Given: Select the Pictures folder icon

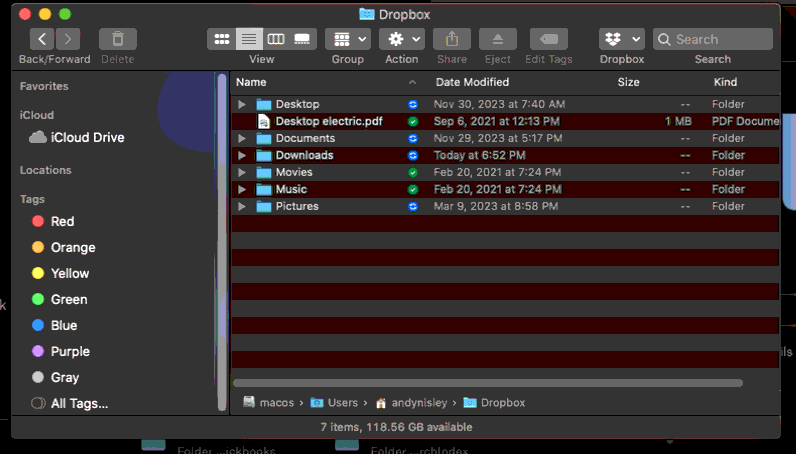Looking at the screenshot, I should click(263, 206).
